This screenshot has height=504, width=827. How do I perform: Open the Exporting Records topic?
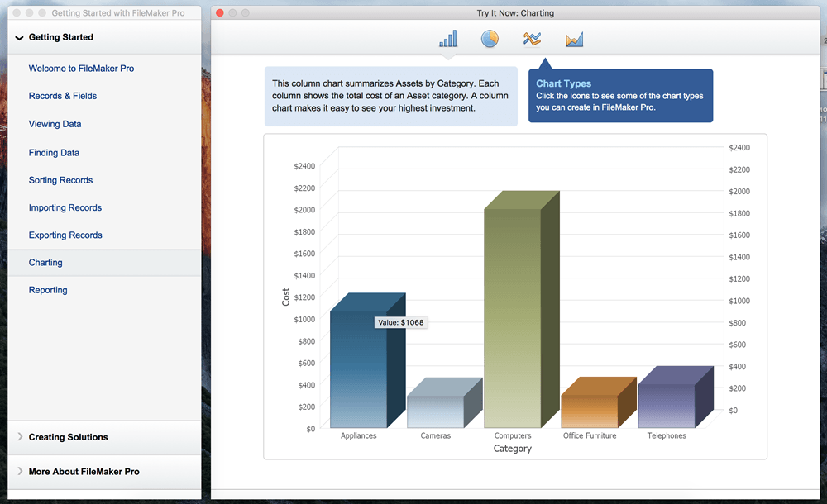[x=65, y=235]
